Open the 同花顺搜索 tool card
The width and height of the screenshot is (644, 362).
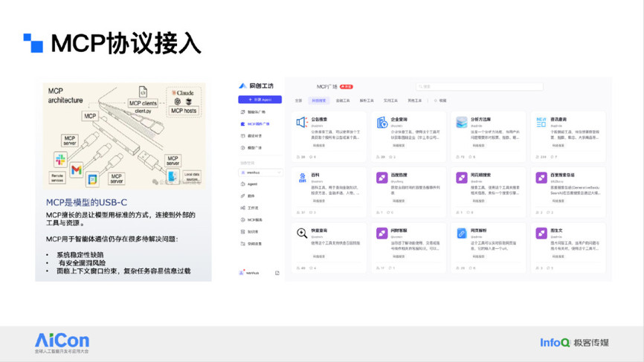[489, 192]
